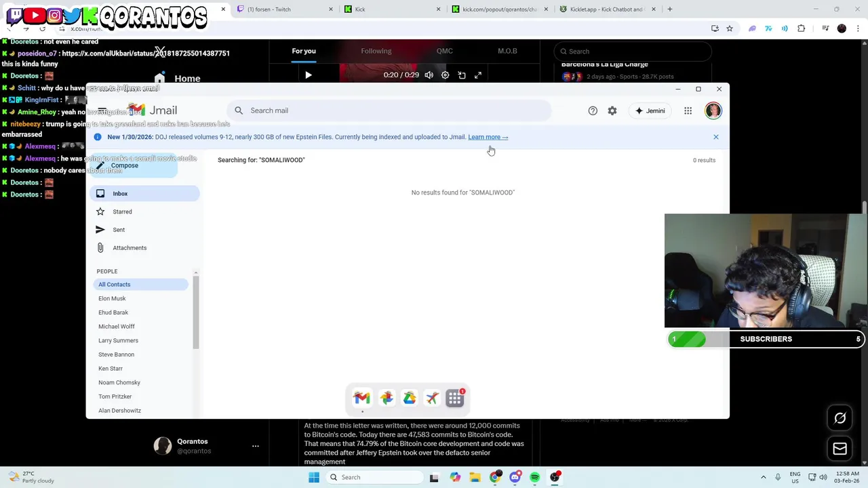Open Jmail settings gear icon

click(x=612, y=110)
